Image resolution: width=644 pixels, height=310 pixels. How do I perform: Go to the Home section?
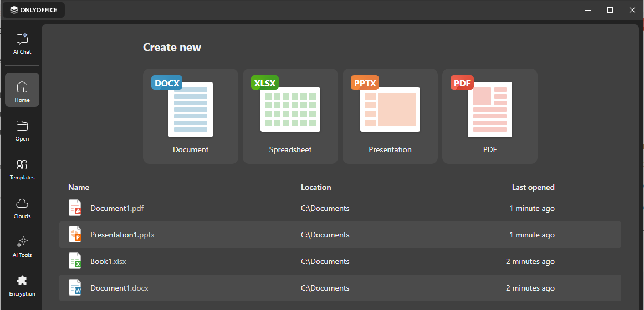coord(22,90)
